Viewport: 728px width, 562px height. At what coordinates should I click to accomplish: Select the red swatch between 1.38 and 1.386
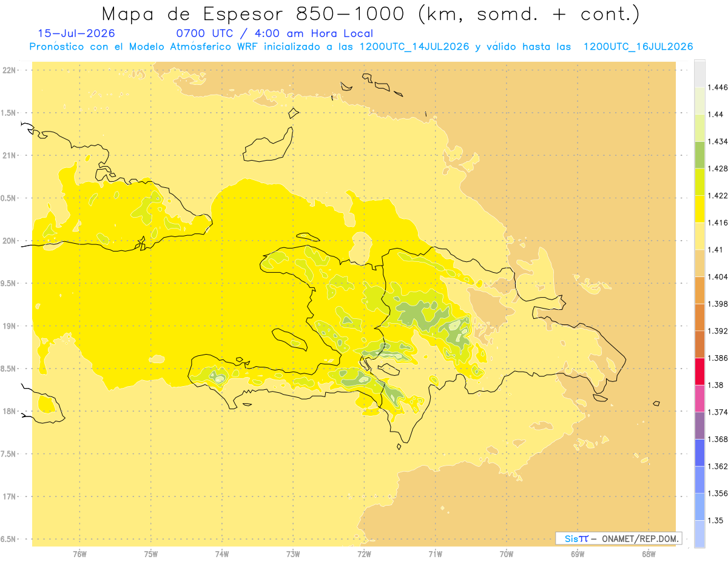[699, 372]
